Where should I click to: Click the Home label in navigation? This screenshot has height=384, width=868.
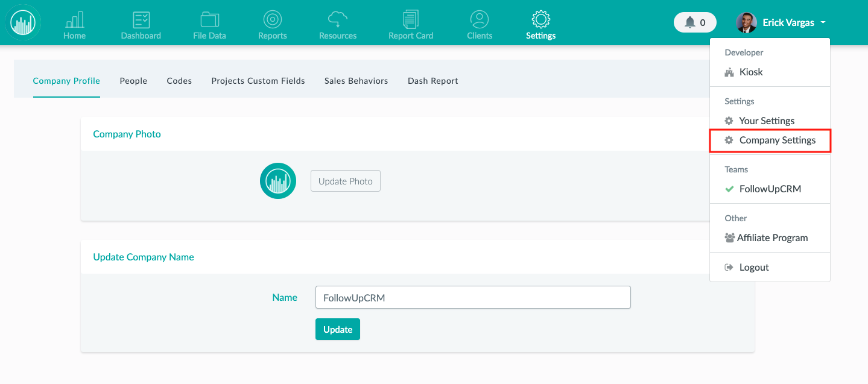75,36
